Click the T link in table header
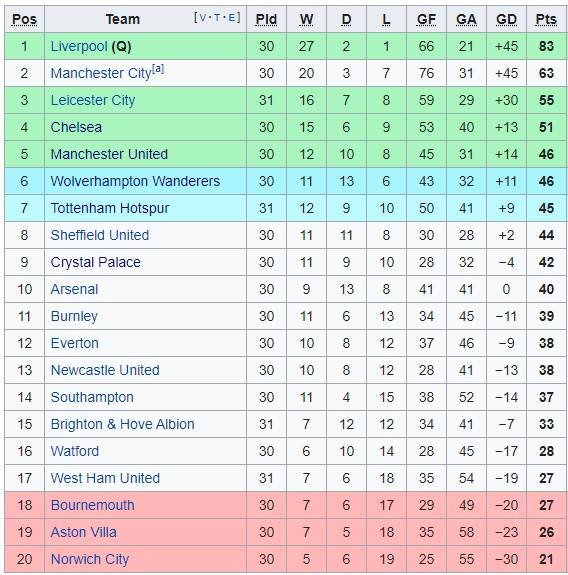This screenshot has height=575, width=568. [x=217, y=17]
